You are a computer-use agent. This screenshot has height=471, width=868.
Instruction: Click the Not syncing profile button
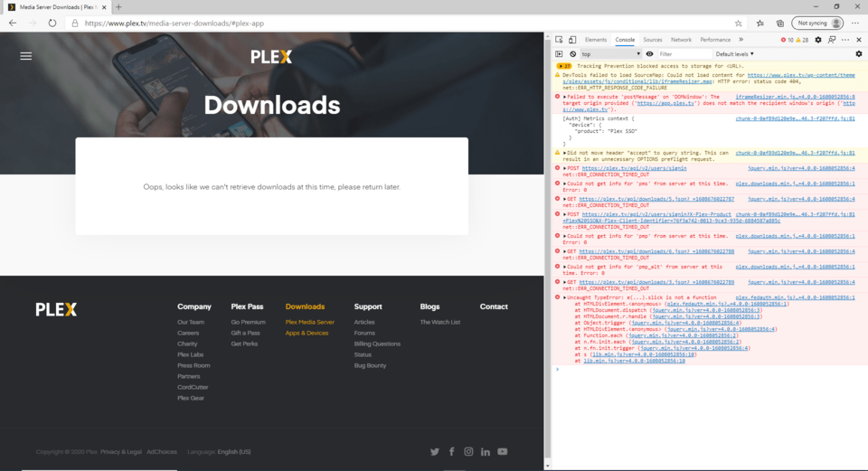817,24
